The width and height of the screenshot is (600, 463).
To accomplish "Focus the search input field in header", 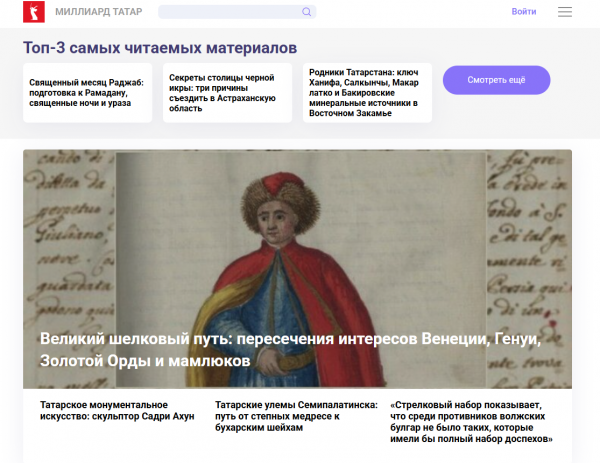I will pyautogui.click(x=230, y=12).
